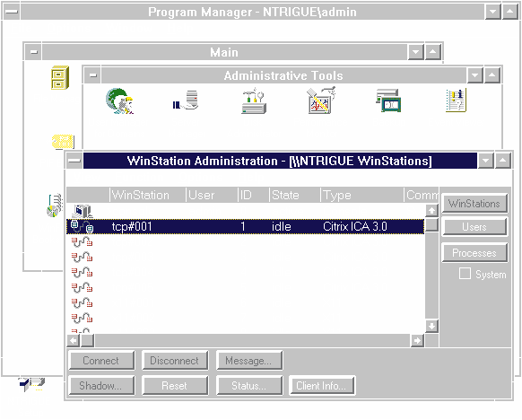
Task: Click the Connect button
Action: coord(101,361)
